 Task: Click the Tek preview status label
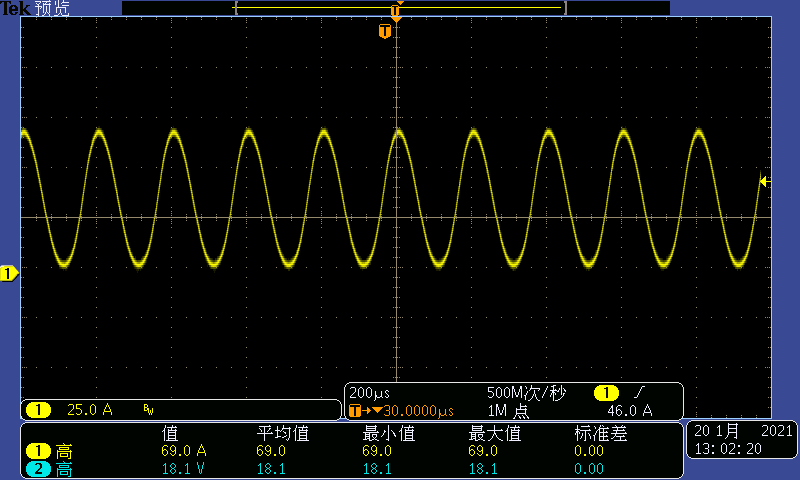35,9
